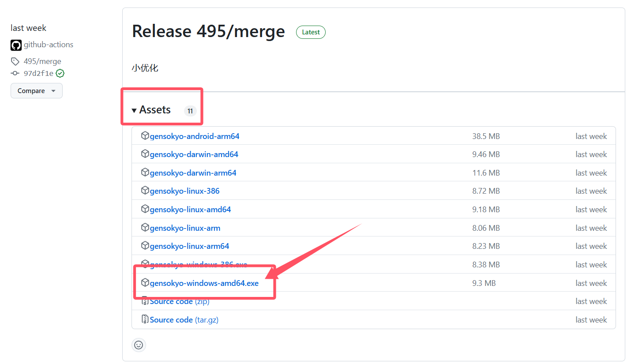Download gensokyo-darwin-amd64 asset
Screen dimensions: 631x364
194,154
